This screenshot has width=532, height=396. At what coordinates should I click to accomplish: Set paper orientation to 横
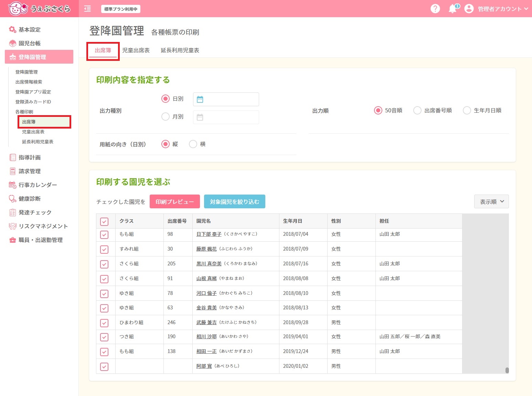point(193,144)
